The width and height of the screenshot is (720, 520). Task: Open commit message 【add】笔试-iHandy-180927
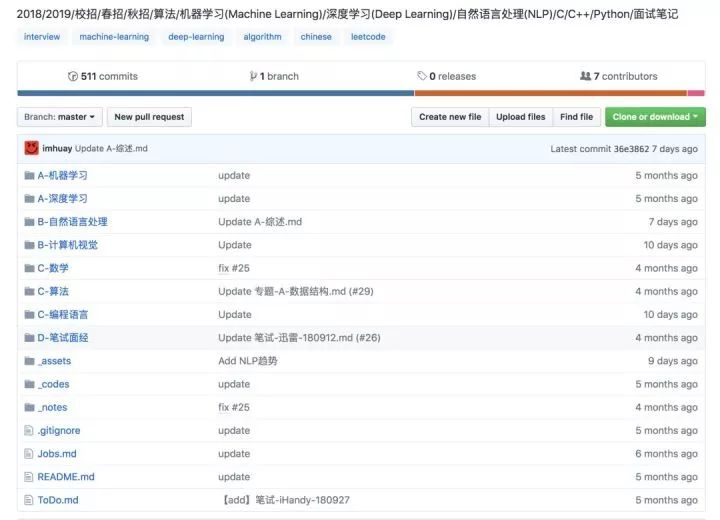coord(287,500)
